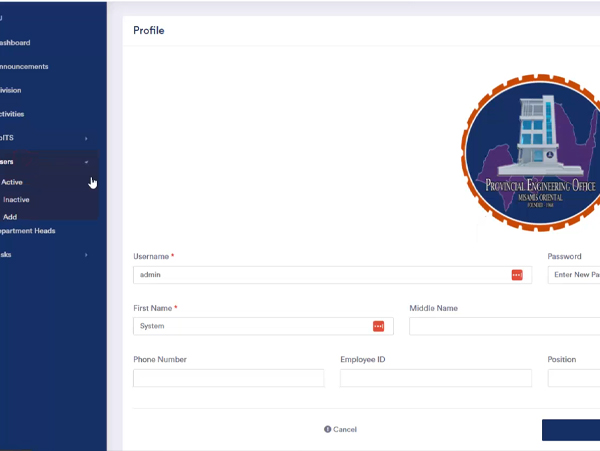Collapse the Users menu chevron
The height and width of the screenshot is (451, 600).
tap(86, 162)
